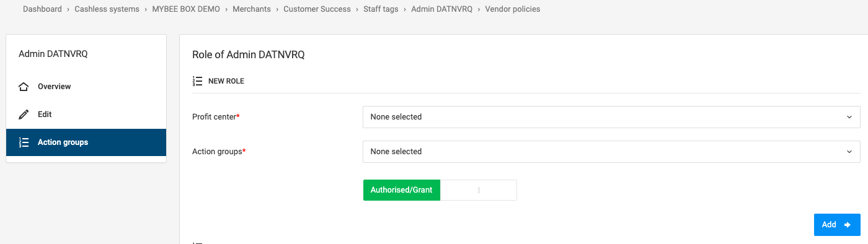Click the Edit pencil icon

24,115
